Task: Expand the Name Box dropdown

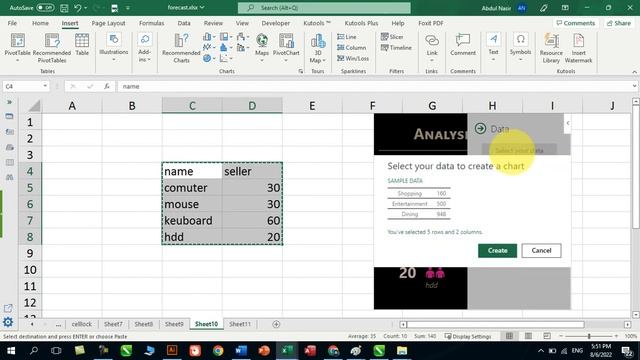Action: click(45, 86)
